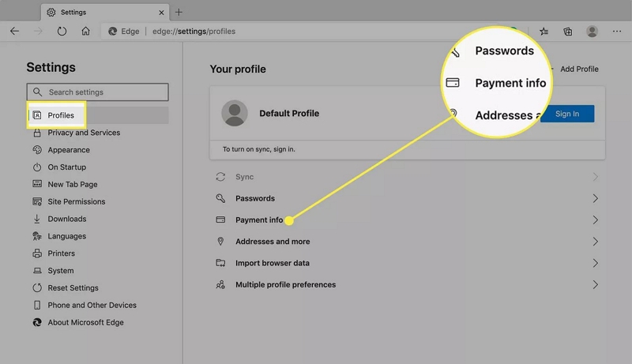Viewport: 632px width, 364px height.
Task: Click the Downloads arrow icon in sidebar
Action: [x=37, y=219]
